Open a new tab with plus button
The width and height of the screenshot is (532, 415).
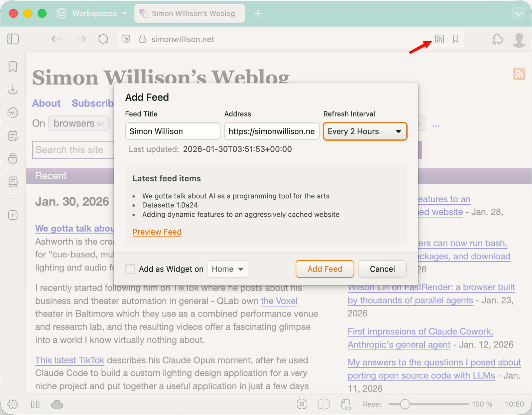pyautogui.click(x=258, y=14)
